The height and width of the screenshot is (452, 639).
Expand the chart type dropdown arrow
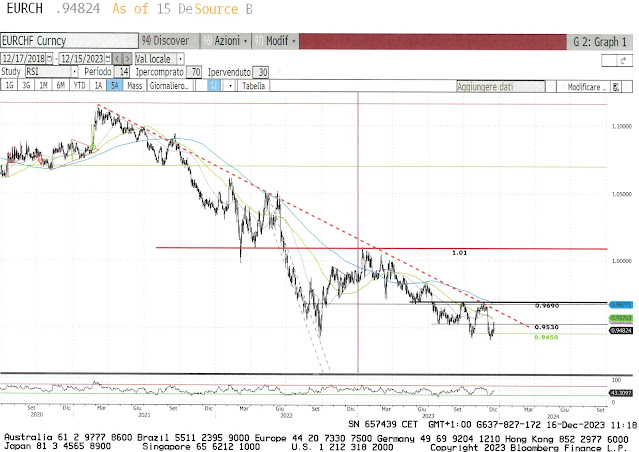230,86
